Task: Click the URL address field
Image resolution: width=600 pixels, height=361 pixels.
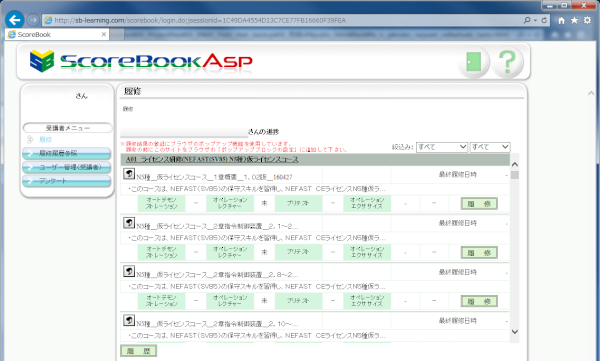Action: pyautogui.click(x=283, y=20)
